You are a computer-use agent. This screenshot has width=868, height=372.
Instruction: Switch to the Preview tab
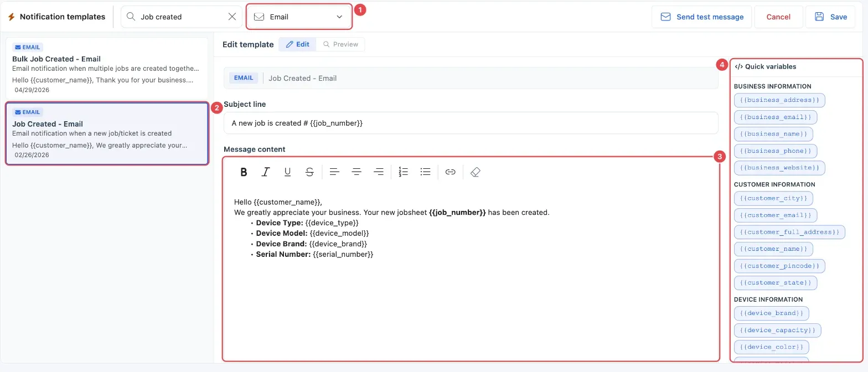[x=340, y=44]
